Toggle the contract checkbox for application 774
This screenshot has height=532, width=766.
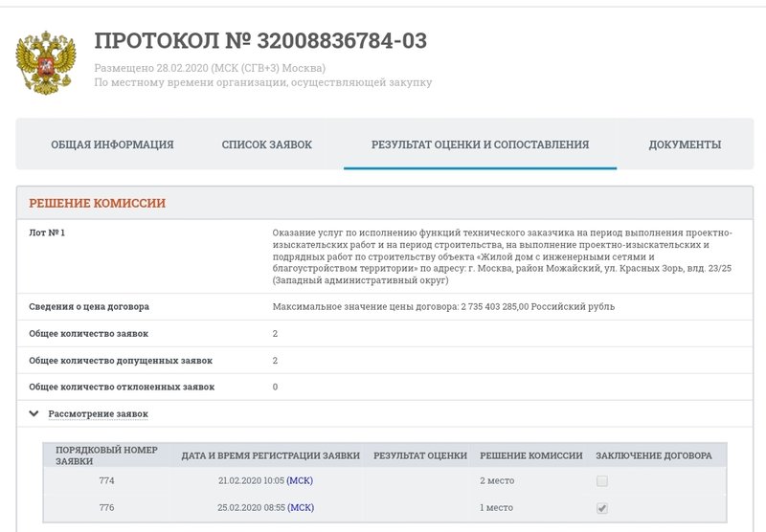pyautogui.click(x=602, y=481)
